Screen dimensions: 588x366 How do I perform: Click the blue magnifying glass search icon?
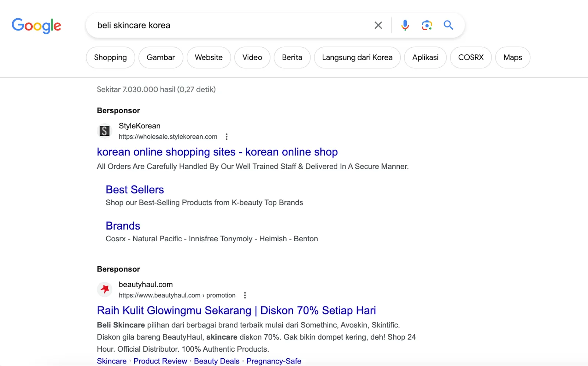click(448, 25)
